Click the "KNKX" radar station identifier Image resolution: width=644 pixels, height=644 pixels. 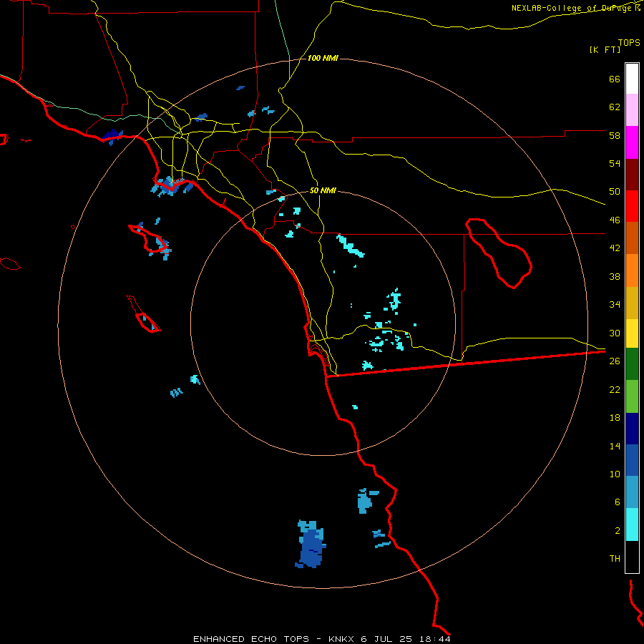point(341,639)
